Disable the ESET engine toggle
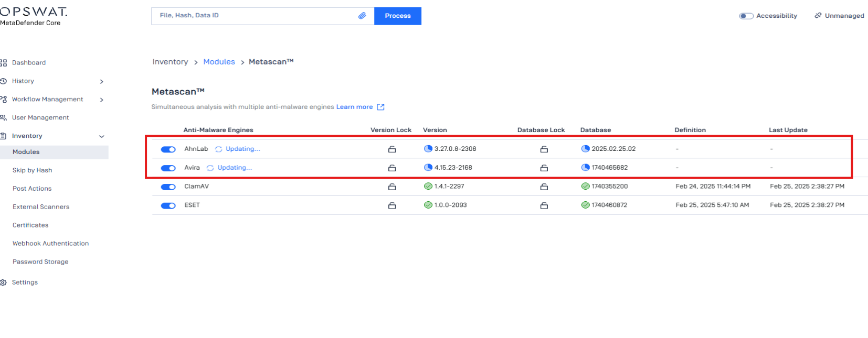Viewport: 868px width, 338px height. click(x=168, y=206)
